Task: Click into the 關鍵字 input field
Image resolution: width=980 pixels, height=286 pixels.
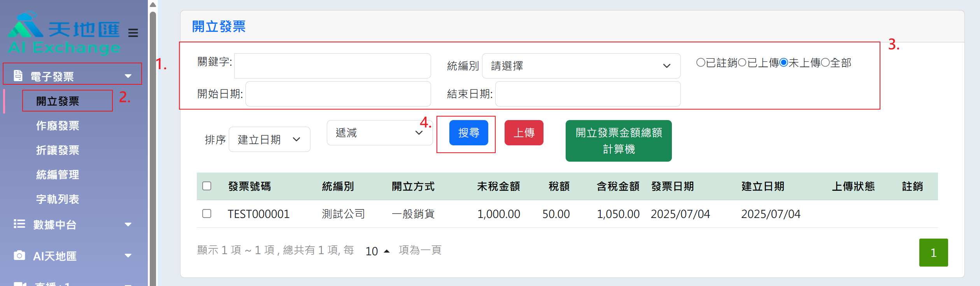Action: 332,66
